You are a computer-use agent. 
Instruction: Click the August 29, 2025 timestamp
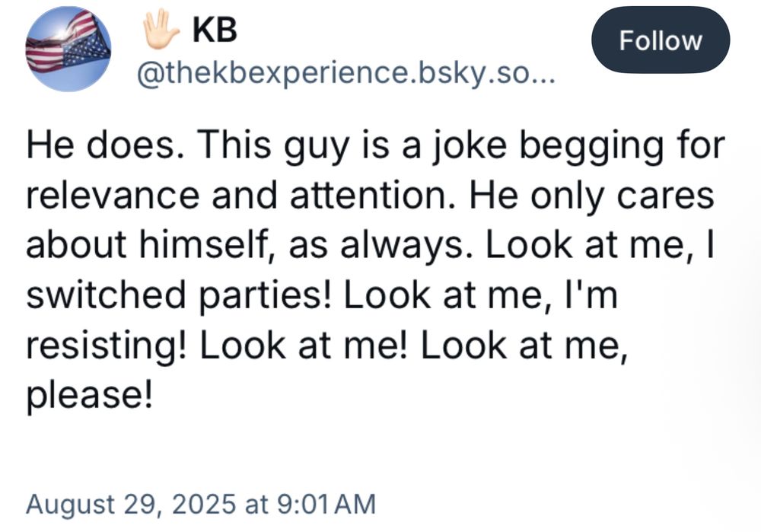200,503
